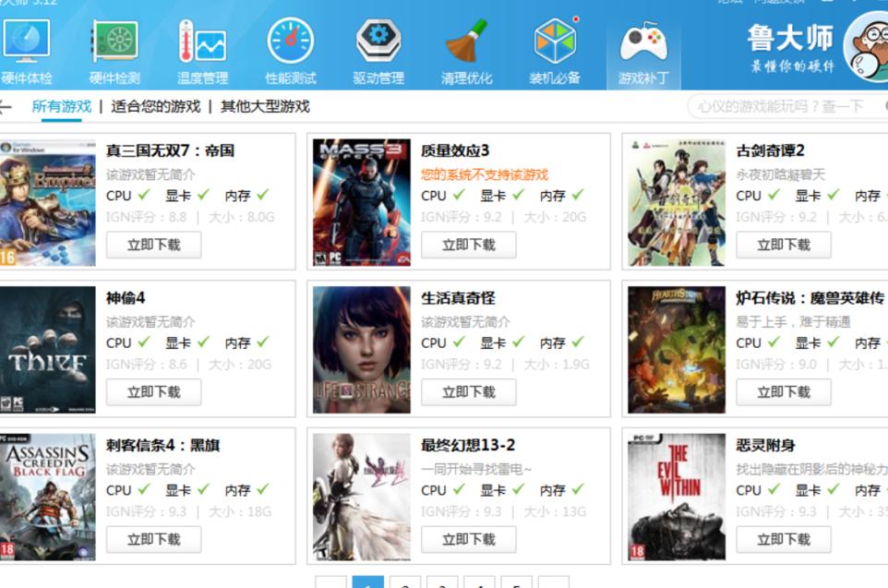
Task: Open the 炉石传说：魔兽英雄传 game title
Action: [810, 298]
